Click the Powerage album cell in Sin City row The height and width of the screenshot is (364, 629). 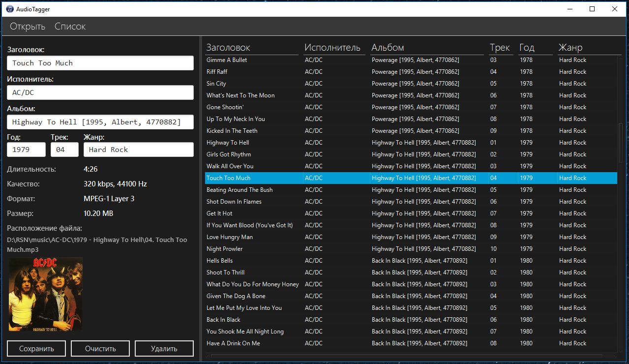[416, 84]
